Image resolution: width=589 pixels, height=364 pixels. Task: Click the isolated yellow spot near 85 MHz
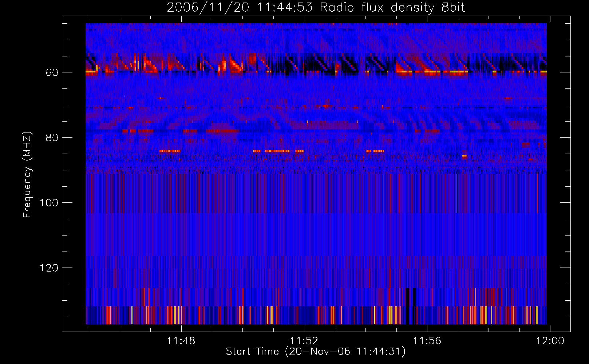point(464,156)
